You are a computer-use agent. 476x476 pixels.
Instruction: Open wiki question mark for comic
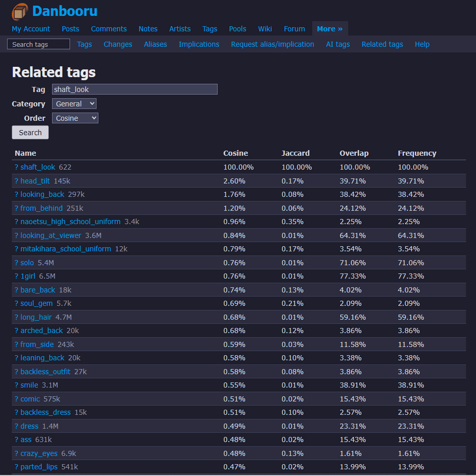point(16,399)
